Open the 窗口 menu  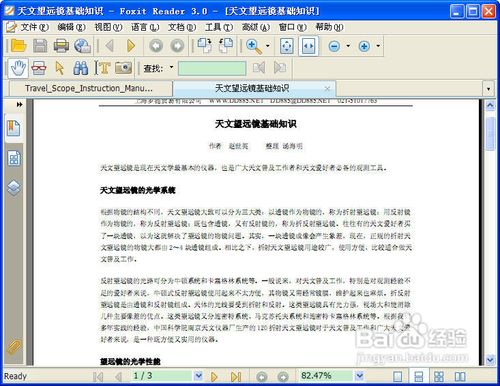click(x=292, y=27)
